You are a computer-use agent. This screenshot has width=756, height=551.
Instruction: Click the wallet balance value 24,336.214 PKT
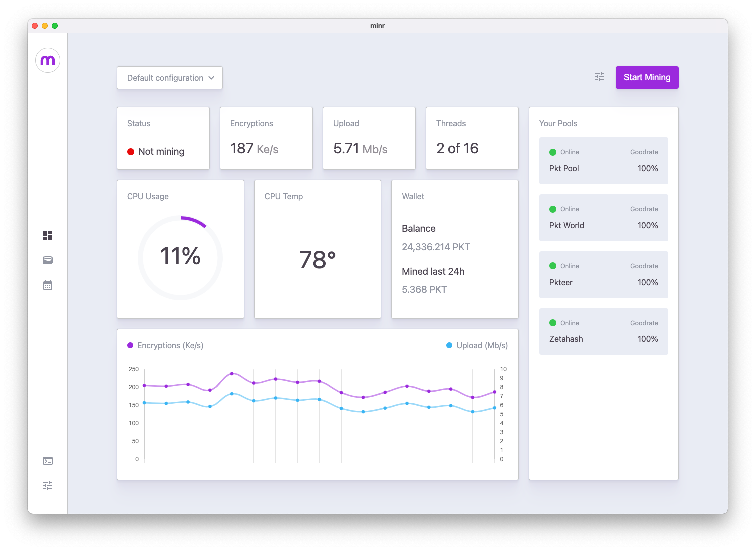[435, 246]
